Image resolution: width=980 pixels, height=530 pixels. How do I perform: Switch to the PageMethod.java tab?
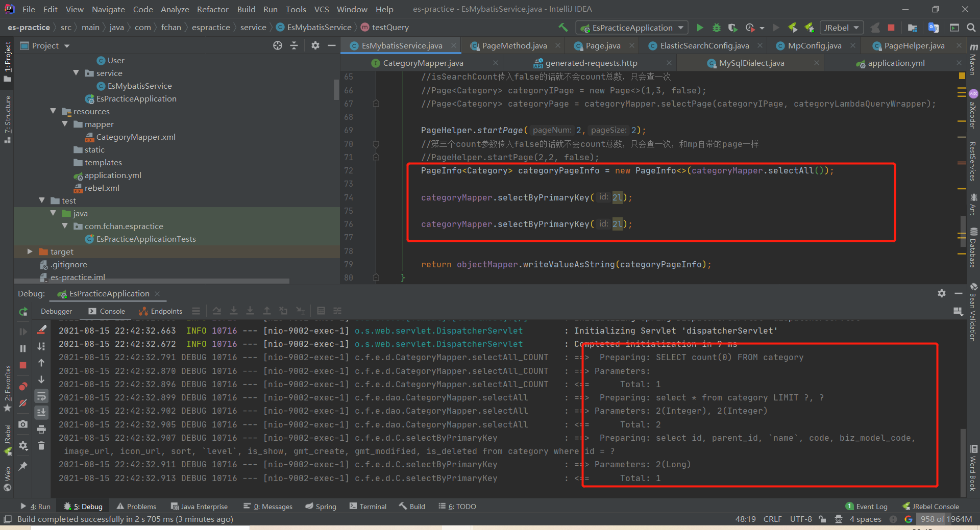[514, 45]
